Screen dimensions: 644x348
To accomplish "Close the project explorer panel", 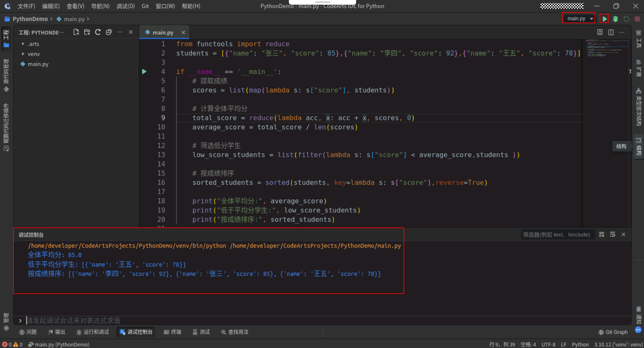I will pyautogui.click(x=131, y=32).
